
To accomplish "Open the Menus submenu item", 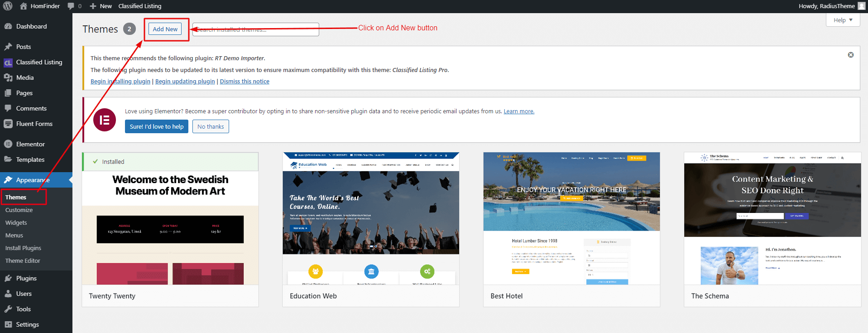I will [14, 235].
